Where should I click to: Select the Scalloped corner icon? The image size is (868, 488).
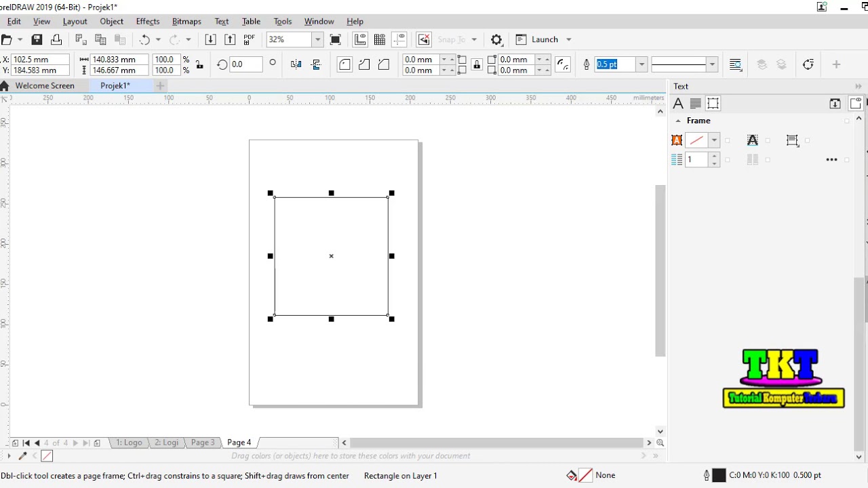364,64
